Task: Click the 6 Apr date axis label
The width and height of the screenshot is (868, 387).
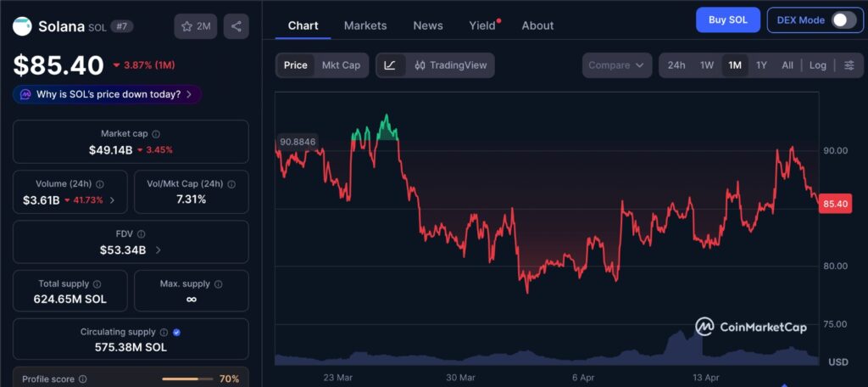Action: point(583,378)
